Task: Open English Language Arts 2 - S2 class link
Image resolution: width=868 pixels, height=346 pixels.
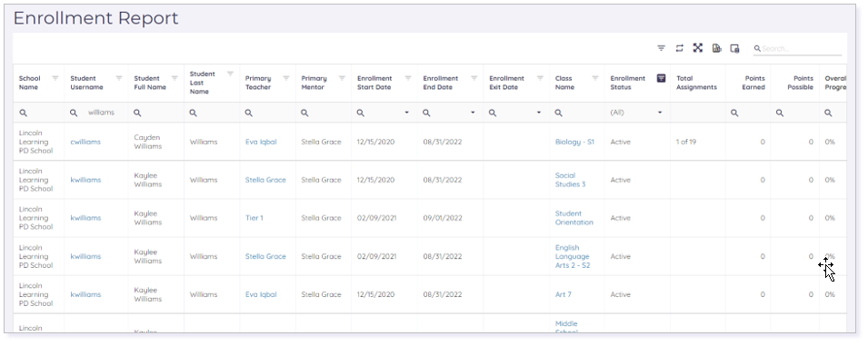Action: pyautogui.click(x=573, y=256)
